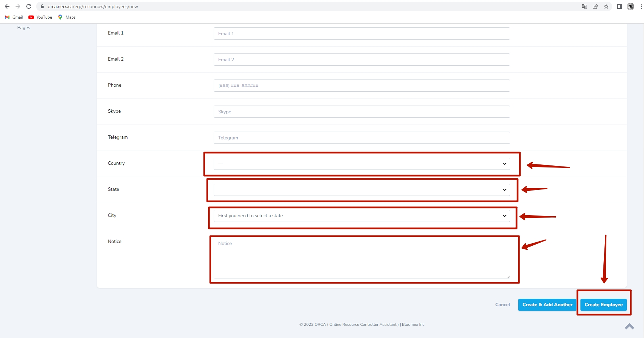Screen dimensions: 644x338
Task: Click the Create Employee button
Action: [x=603, y=305]
